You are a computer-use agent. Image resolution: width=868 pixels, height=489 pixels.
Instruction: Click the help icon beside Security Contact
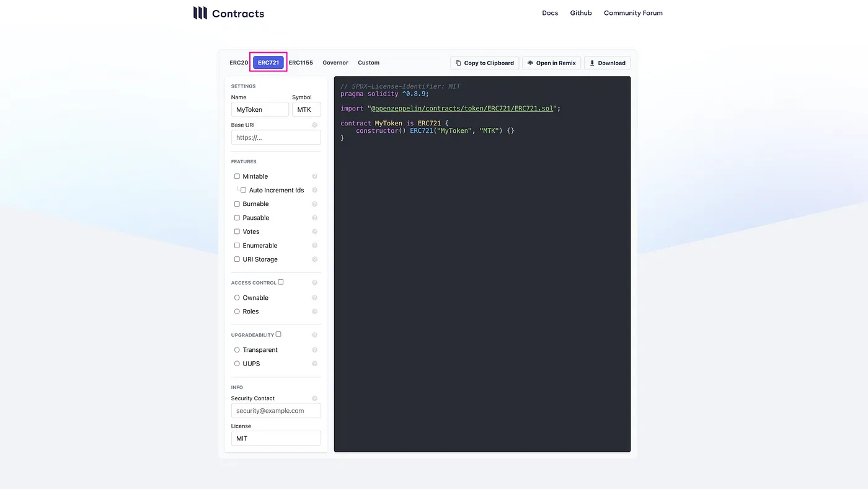pos(314,398)
